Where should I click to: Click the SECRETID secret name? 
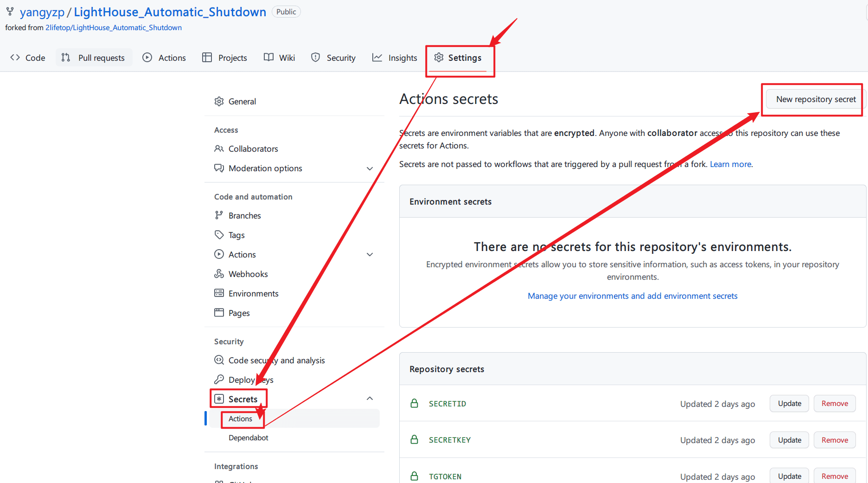pyautogui.click(x=447, y=404)
